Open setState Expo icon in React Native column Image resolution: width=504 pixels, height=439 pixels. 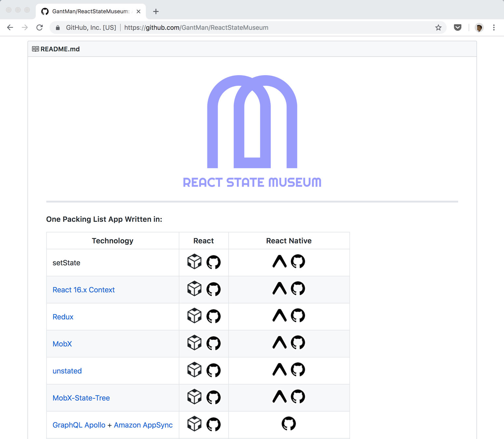[279, 261]
